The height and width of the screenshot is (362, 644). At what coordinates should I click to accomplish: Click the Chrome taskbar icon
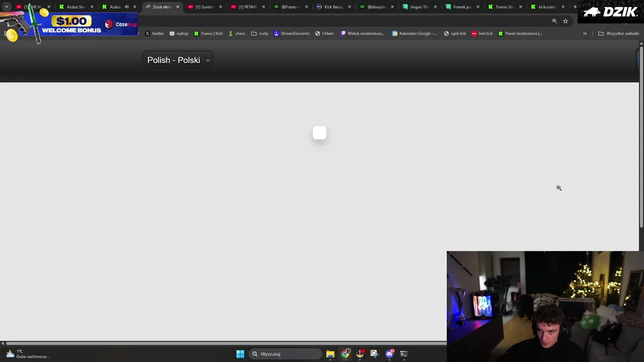[x=345, y=354]
